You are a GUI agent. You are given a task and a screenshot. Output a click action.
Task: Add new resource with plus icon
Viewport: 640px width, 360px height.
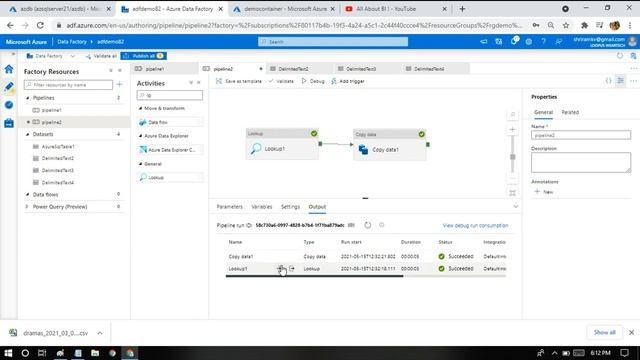119,84
